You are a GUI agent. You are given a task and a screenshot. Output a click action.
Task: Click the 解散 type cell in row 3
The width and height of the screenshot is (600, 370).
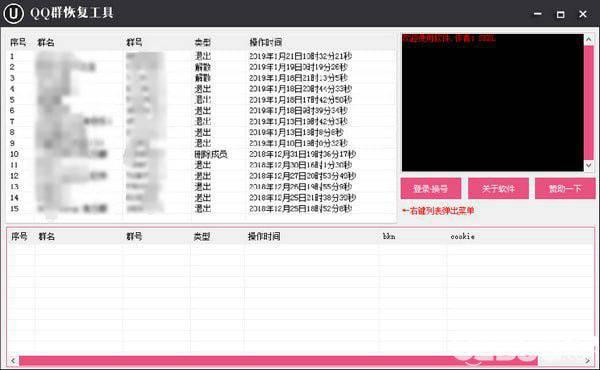(x=202, y=78)
